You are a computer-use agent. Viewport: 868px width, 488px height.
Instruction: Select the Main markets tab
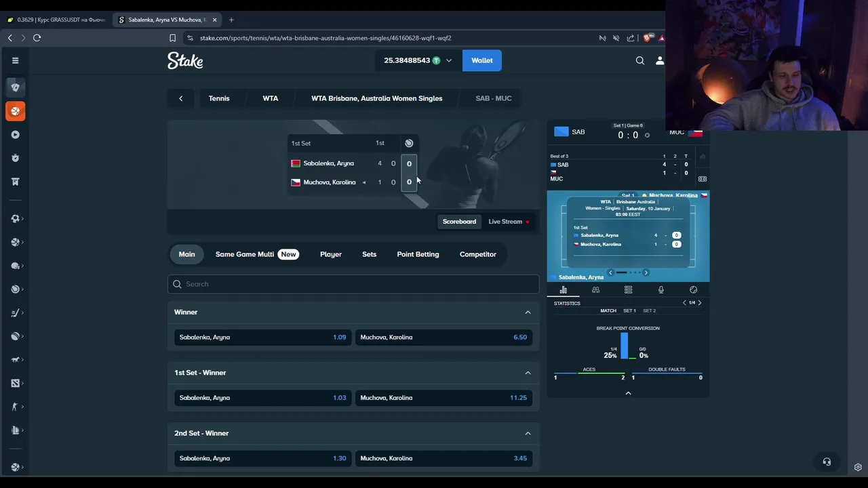coord(186,254)
